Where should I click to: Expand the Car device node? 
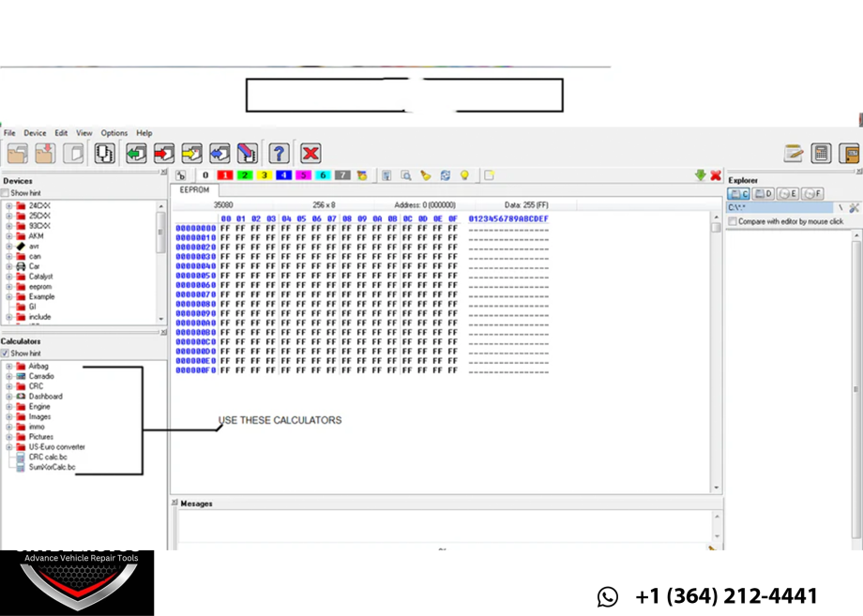point(8,266)
